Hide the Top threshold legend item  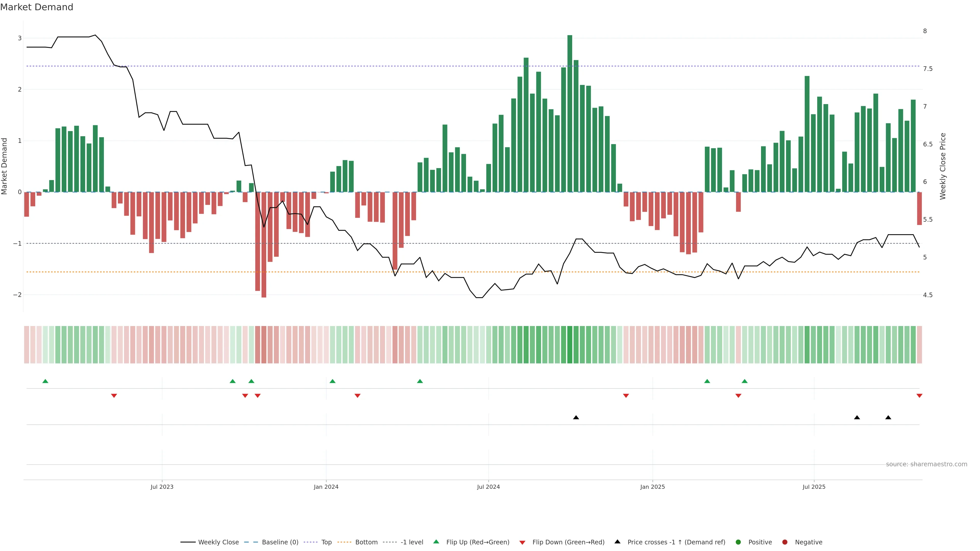click(326, 542)
